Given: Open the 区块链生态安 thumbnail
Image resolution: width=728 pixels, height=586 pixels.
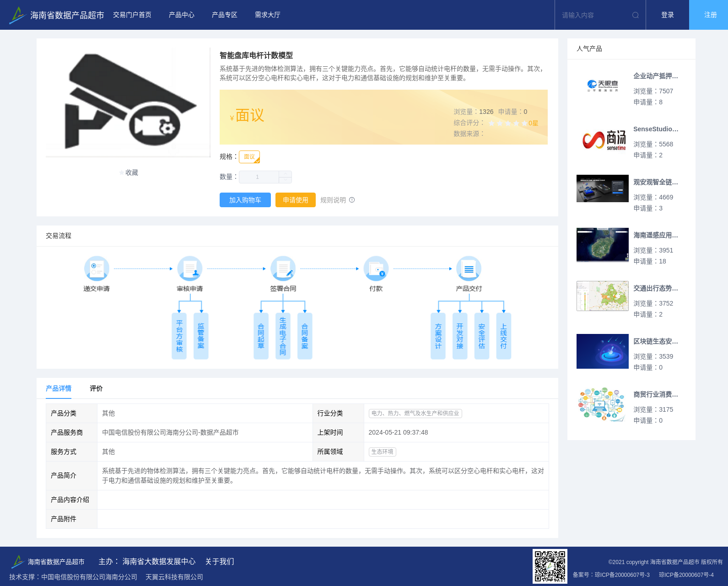Looking at the screenshot, I should (x=603, y=351).
